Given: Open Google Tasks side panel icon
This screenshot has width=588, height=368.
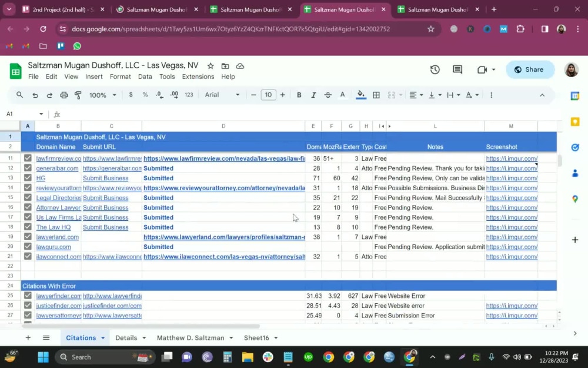Looking at the screenshot, I should tap(575, 148).
